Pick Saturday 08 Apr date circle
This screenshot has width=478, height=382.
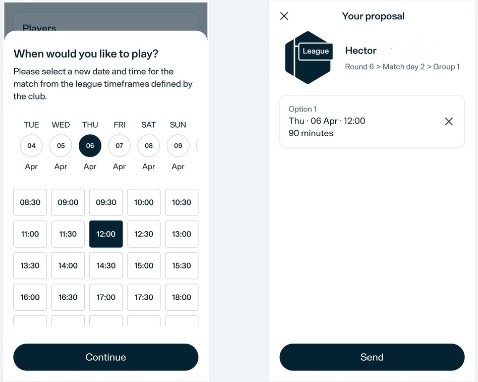point(149,146)
